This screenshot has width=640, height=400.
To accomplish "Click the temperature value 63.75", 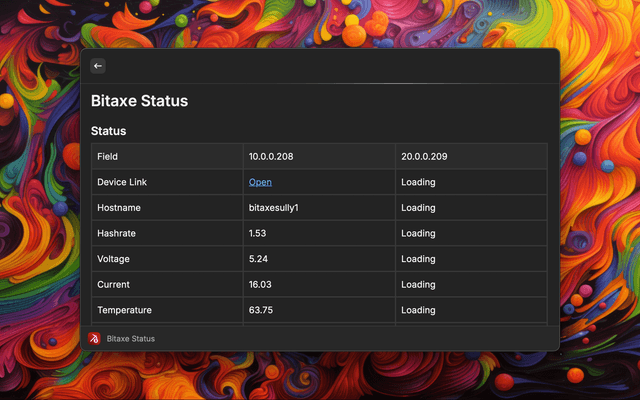I will click(x=261, y=310).
